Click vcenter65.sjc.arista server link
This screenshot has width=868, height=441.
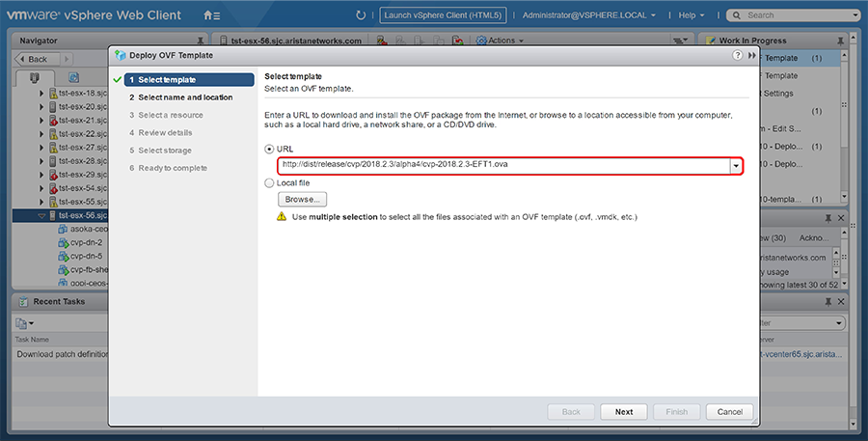(x=801, y=354)
